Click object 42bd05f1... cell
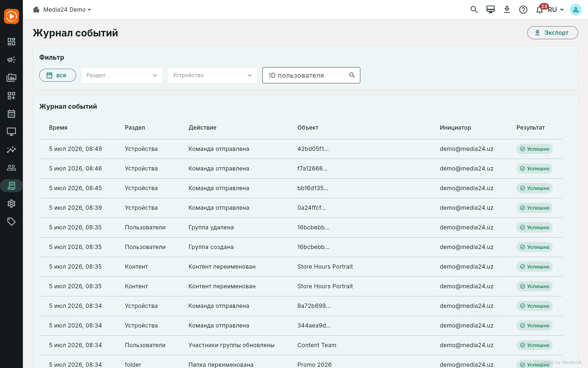 [x=313, y=149]
